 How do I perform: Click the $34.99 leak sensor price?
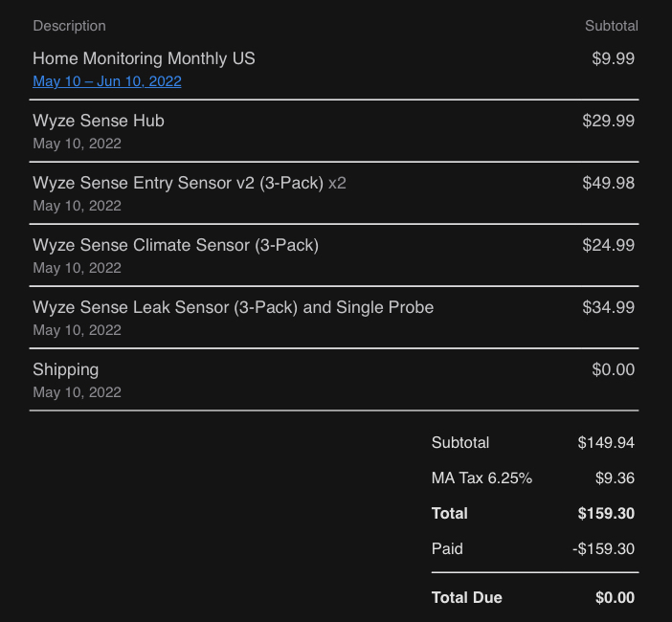pos(608,307)
